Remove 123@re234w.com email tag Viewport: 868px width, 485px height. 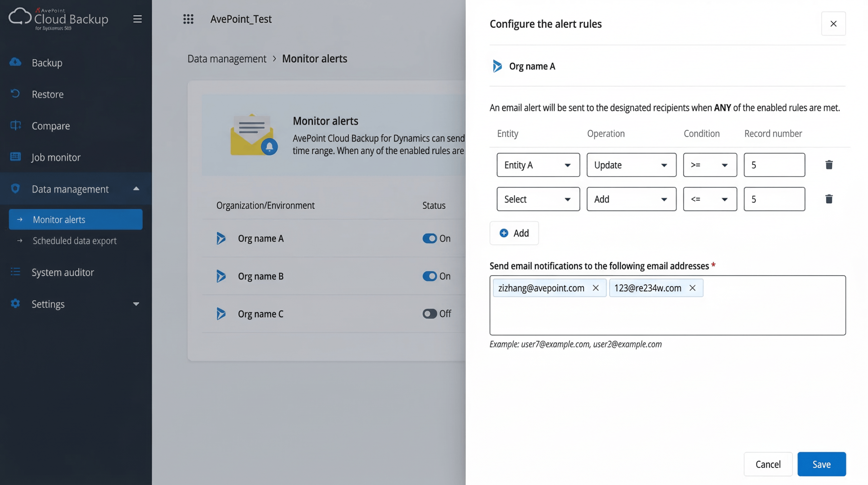click(692, 288)
